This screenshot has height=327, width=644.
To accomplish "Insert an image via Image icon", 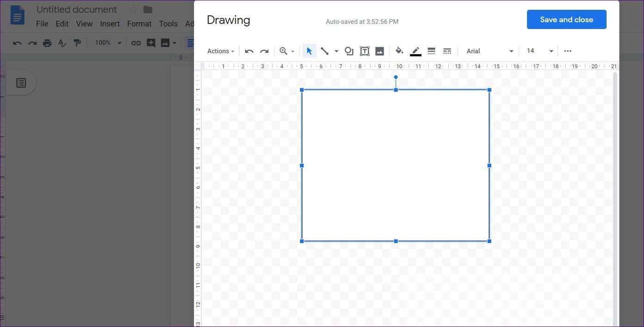I will click(379, 51).
